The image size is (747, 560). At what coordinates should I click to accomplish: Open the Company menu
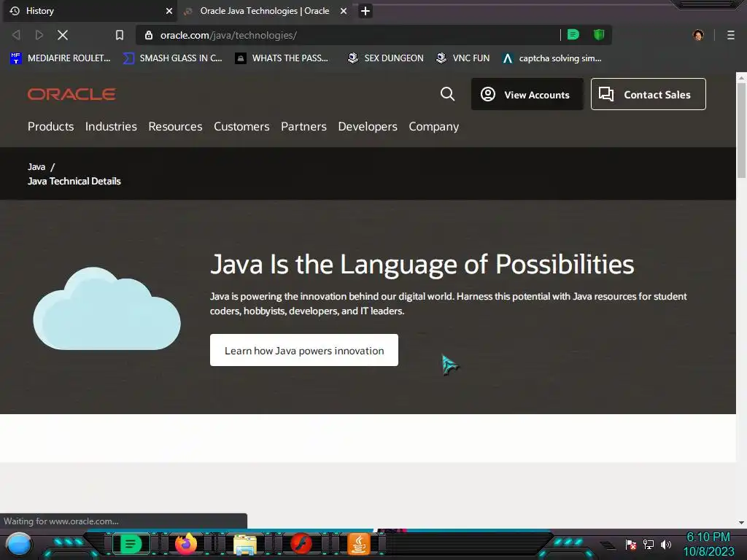pos(433,127)
